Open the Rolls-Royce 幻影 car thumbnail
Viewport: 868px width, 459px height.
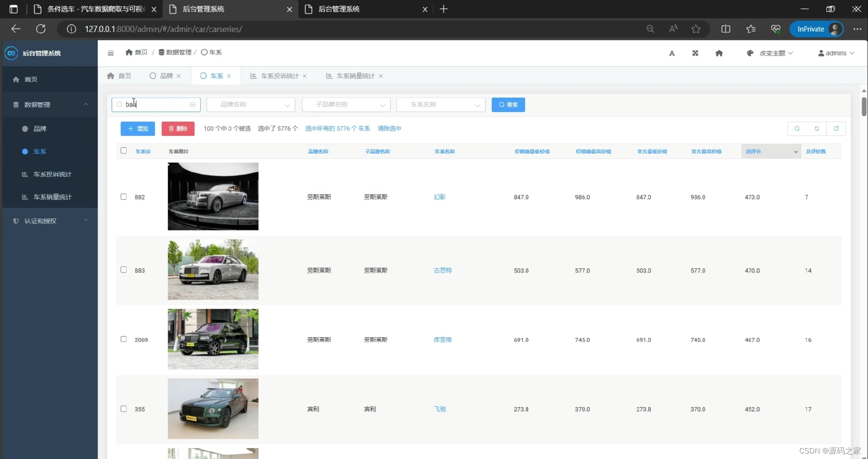point(213,197)
